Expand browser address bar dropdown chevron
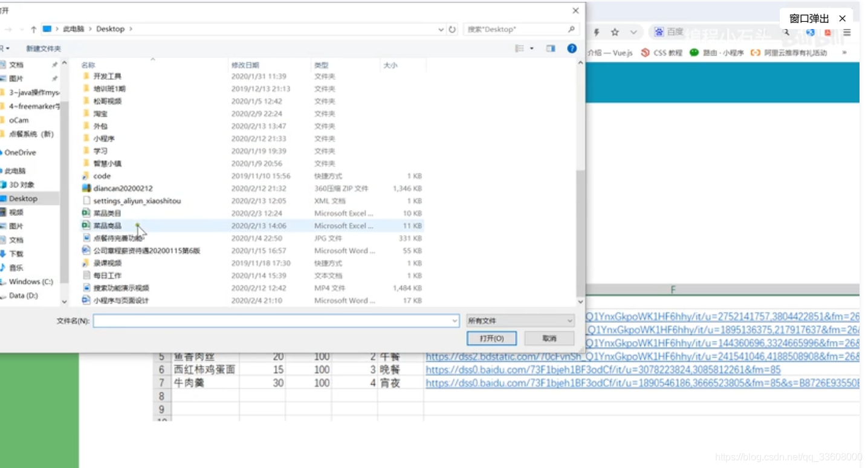Image resolution: width=868 pixels, height=468 pixels. coord(633,32)
